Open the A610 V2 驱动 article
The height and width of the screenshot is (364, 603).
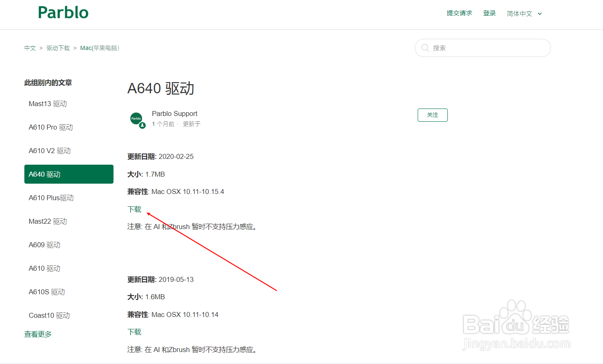tap(50, 151)
